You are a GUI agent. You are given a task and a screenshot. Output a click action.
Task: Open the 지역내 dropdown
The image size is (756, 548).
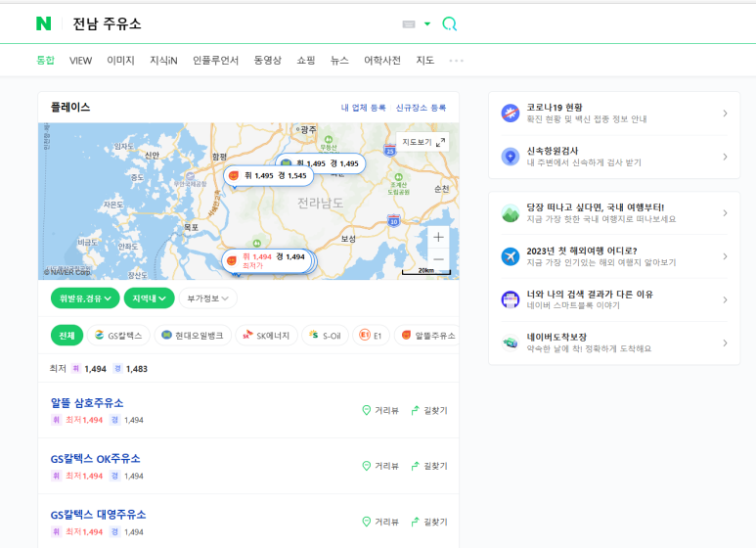149,298
